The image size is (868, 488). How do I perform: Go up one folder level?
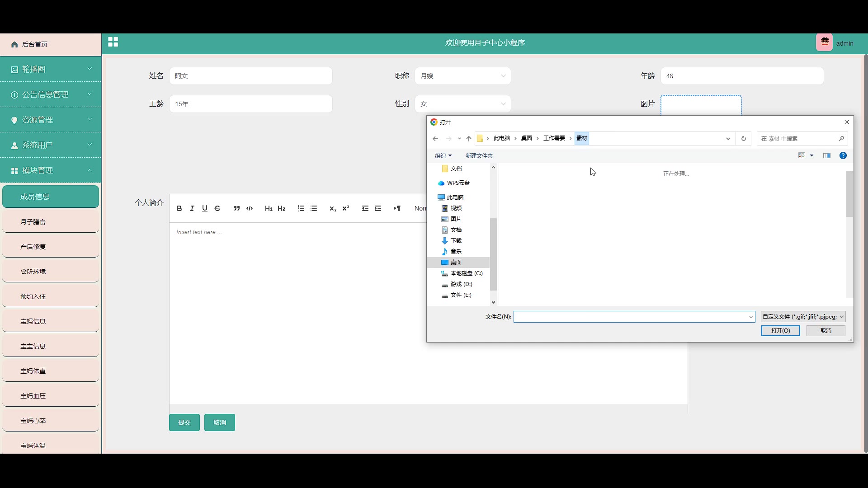coord(469,138)
